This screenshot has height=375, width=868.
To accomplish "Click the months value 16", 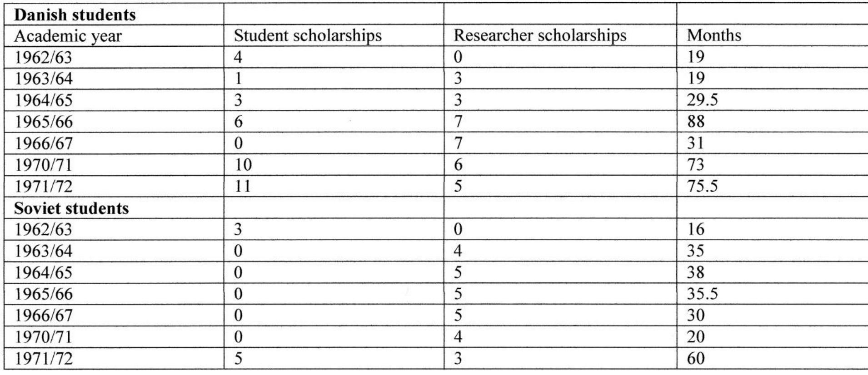I will (x=696, y=229).
